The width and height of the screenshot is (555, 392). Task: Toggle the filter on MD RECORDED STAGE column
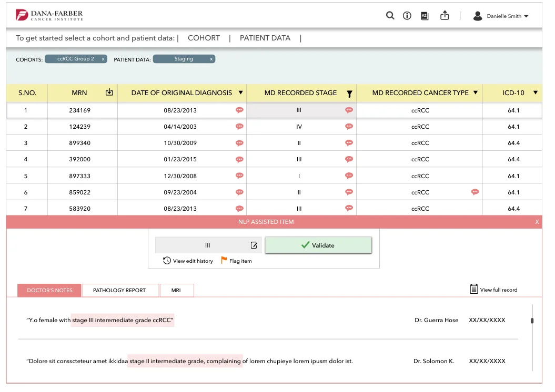(349, 93)
